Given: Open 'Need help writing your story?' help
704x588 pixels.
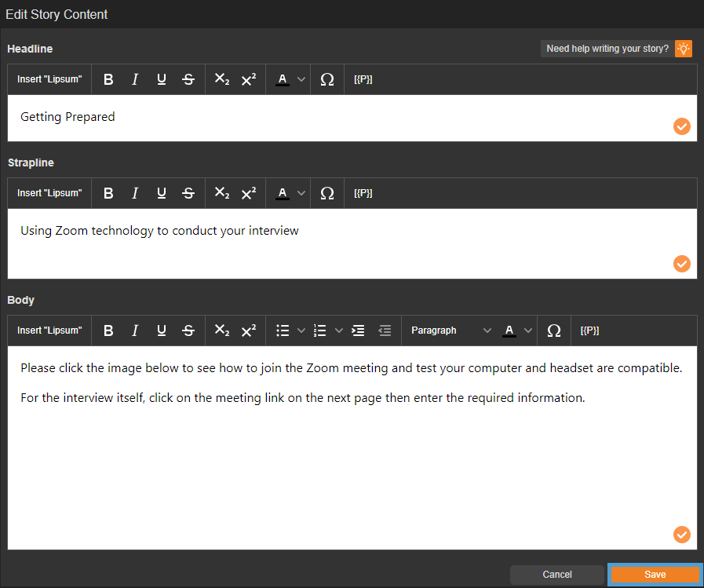Looking at the screenshot, I should pyautogui.click(x=616, y=49).
